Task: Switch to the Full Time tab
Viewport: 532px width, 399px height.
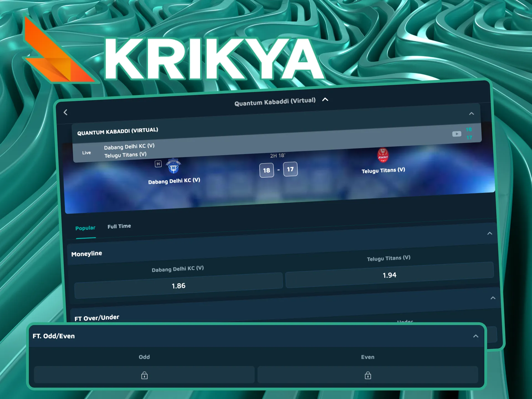Action: click(x=119, y=226)
